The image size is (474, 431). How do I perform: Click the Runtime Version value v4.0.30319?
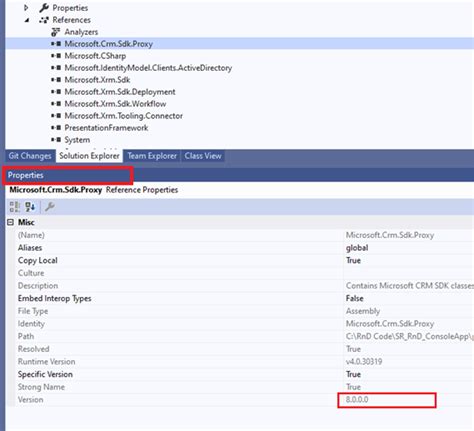point(364,362)
